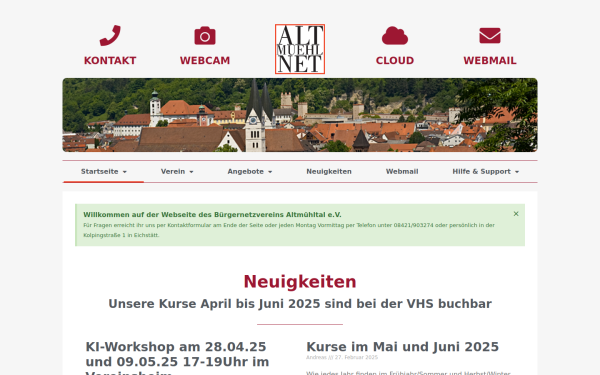This screenshot has width=600, height=375.
Task: Click the Unsere Kurse April bis Juni subtitle
Action: point(300,303)
